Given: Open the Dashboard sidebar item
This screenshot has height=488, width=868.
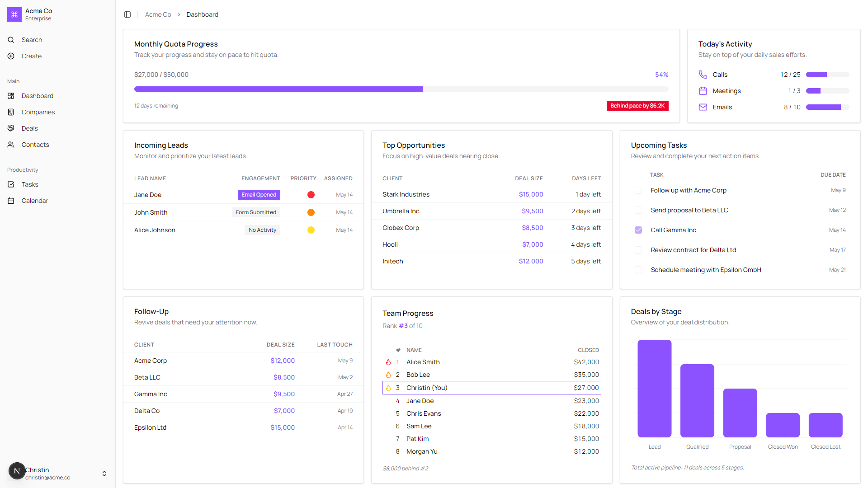Looking at the screenshot, I should (x=58, y=96).
